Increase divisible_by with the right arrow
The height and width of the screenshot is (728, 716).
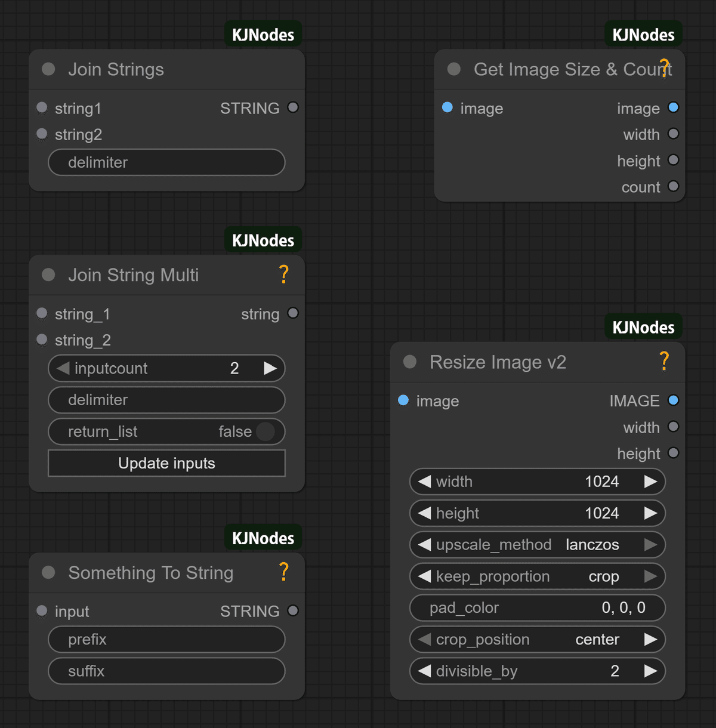coord(650,671)
